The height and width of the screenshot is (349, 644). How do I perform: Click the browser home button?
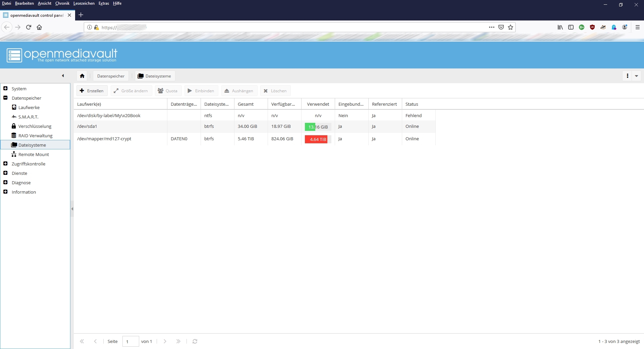point(39,27)
